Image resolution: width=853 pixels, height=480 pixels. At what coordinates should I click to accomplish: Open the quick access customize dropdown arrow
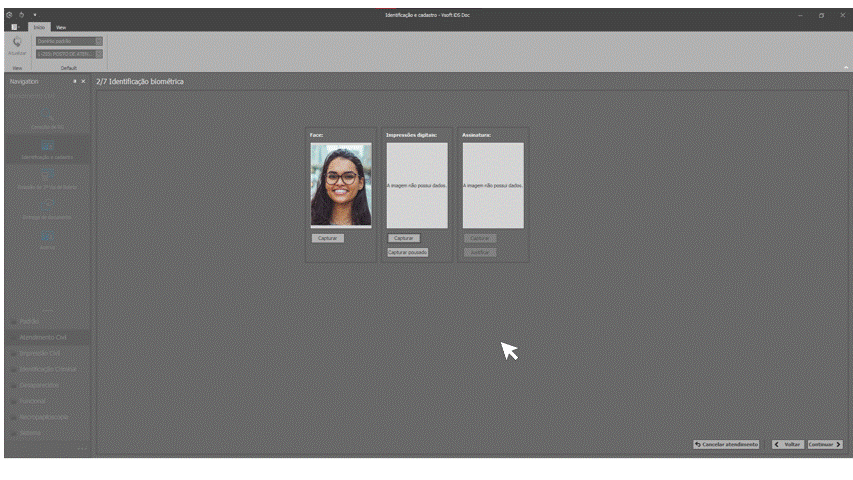(35, 15)
